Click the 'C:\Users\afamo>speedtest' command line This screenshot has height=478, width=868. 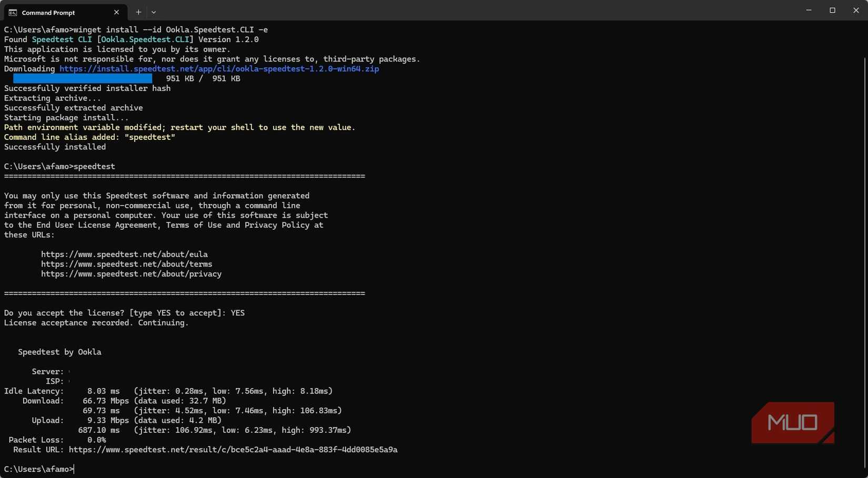[x=59, y=167]
